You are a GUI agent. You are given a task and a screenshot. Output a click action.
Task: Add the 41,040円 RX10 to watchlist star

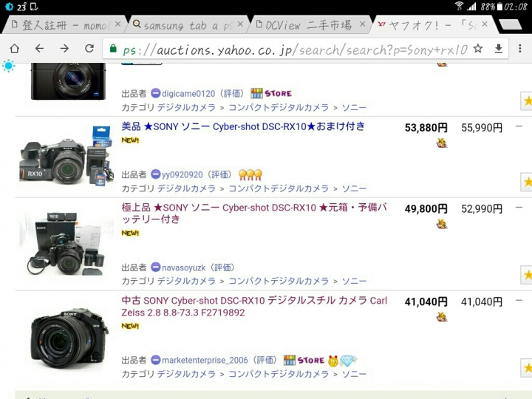[x=527, y=368]
